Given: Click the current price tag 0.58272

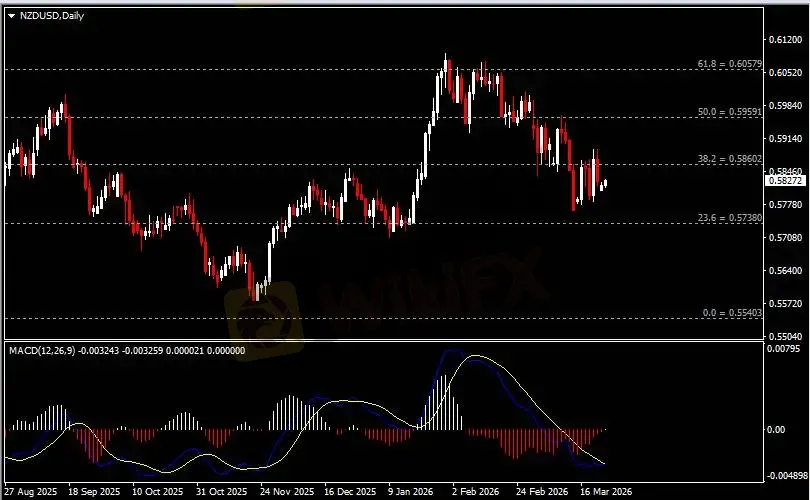Looking at the screenshot, I should [x=785, y=181].
